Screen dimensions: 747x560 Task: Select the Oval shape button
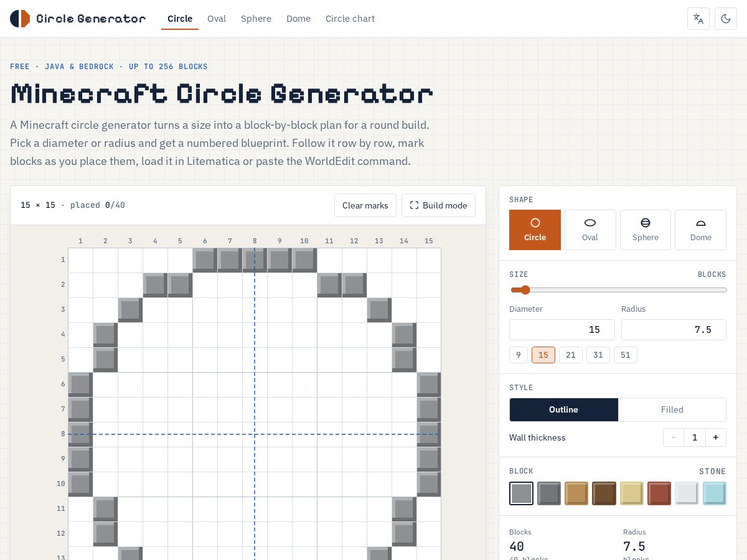point(590,230)
